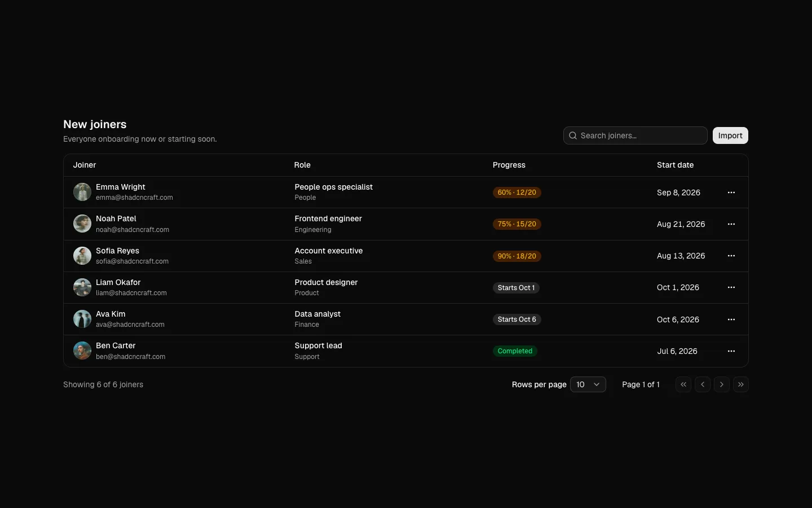Screen dimensions: 812x508
Task: Click the Progress column header
Action: tap(509, 165)
